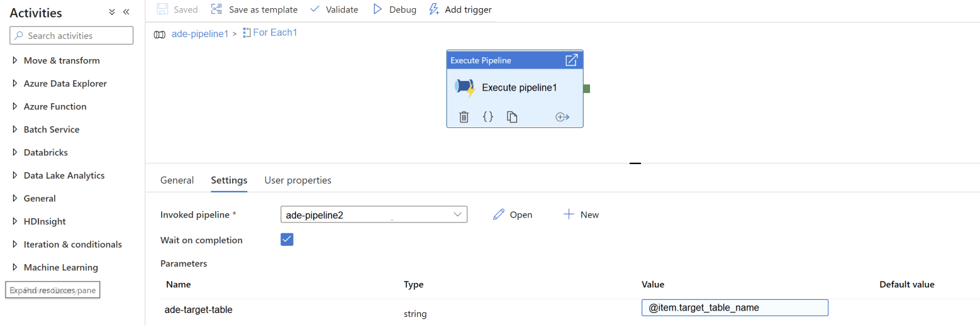
Task: Click the Search activities input field
Action: (72, 36)
